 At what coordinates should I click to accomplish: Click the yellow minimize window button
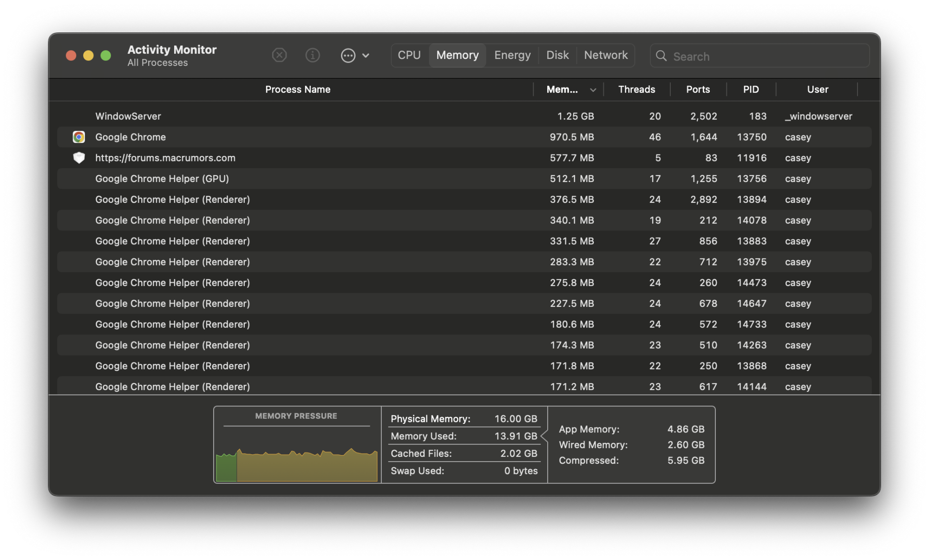(88, 56)
